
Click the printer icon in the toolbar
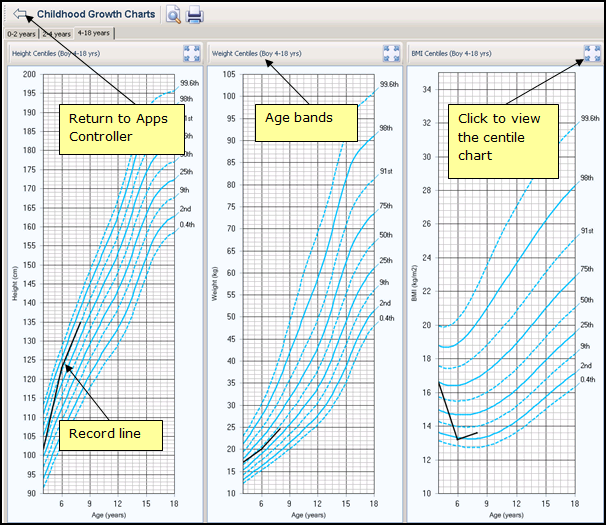195,15
